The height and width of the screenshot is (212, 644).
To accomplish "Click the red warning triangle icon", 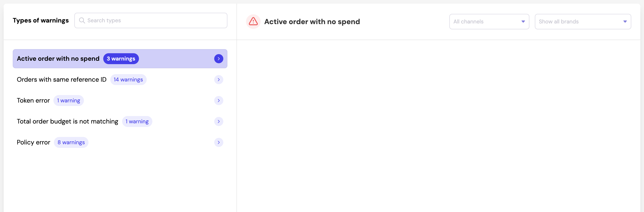I will point(253,22).
